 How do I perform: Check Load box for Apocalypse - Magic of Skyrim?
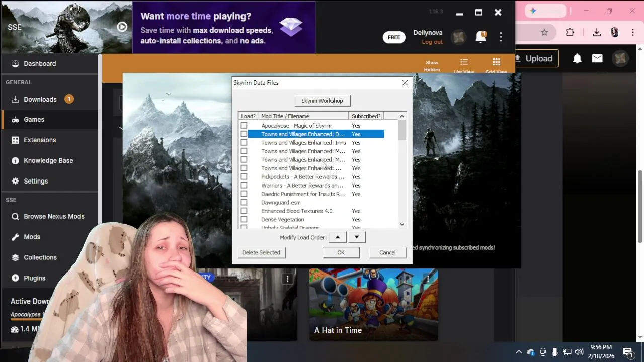(244, 126)
